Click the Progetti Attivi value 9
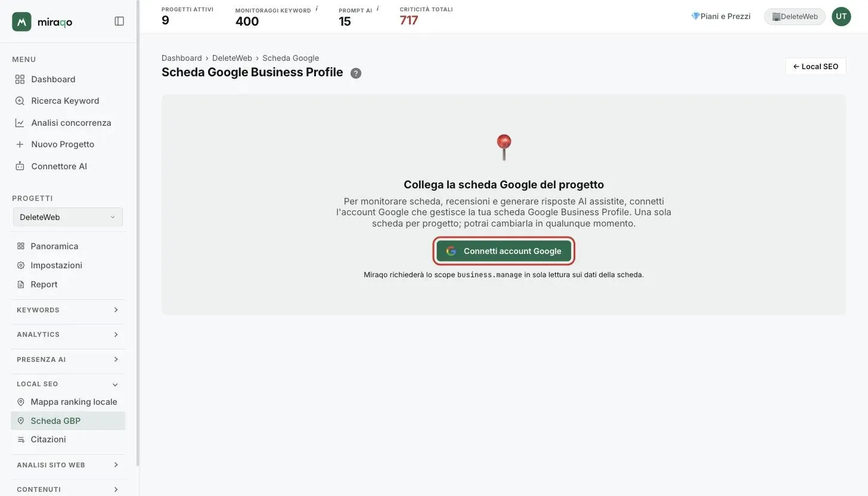This screenshot has height=496, width=868. [165, 20]
